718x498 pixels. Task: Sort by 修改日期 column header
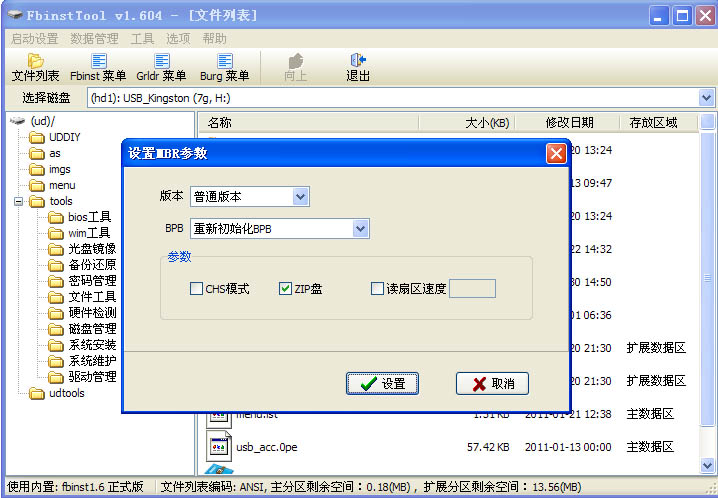(567, 123)
